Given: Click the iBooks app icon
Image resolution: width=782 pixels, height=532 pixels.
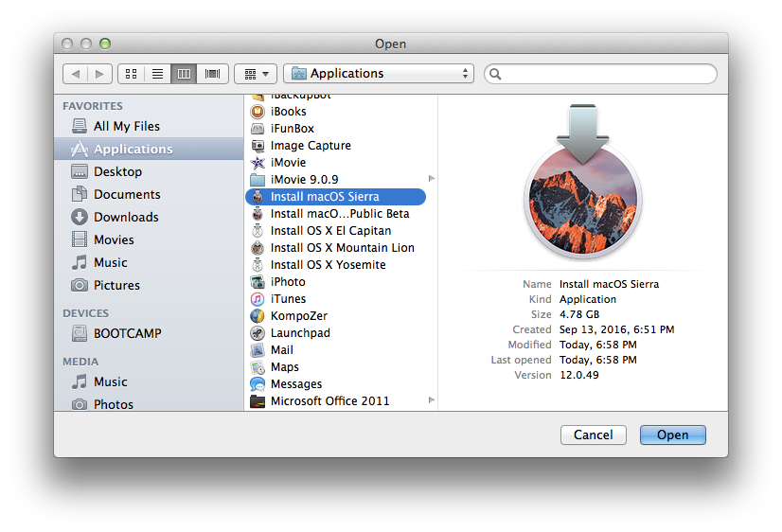Looking at the screenshot, I should click(x=258, y=112).
